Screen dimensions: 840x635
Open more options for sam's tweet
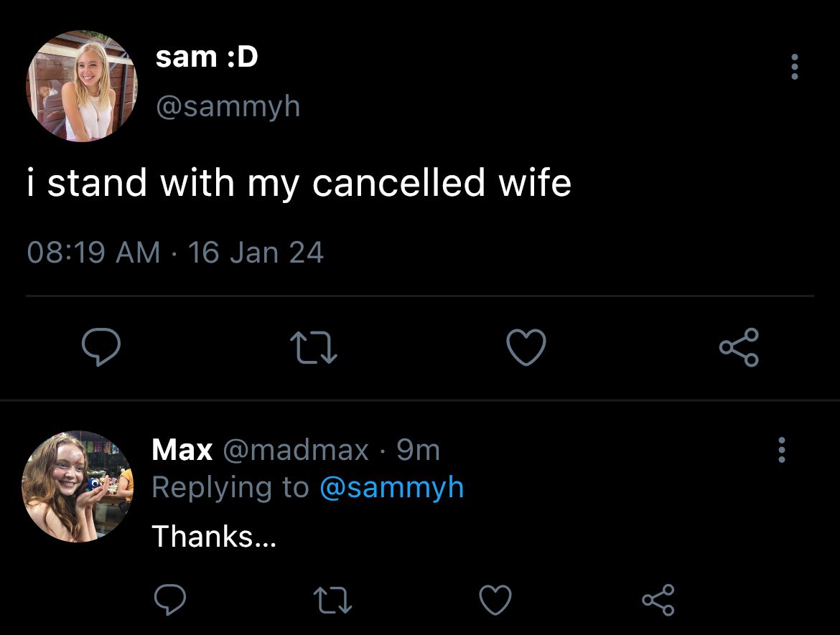[x=795, y=67]
